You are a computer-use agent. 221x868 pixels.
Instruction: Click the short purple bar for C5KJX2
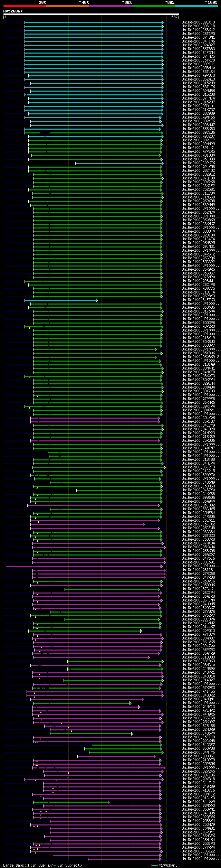87,524
